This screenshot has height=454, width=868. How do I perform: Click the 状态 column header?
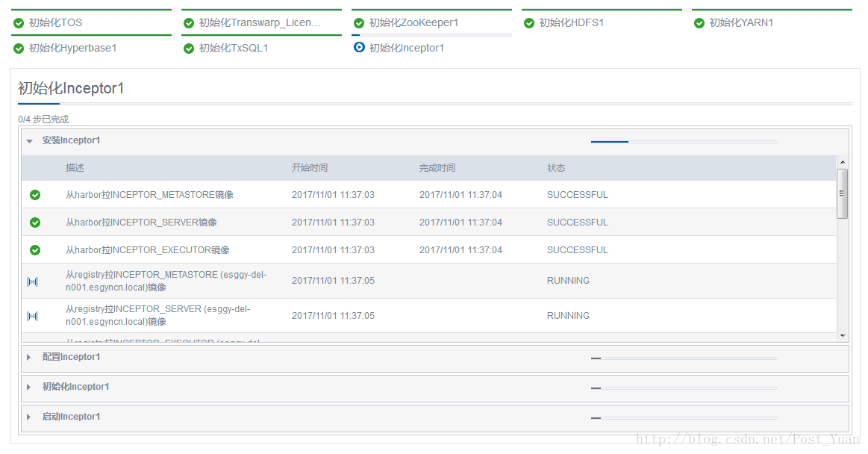[556, 168]
